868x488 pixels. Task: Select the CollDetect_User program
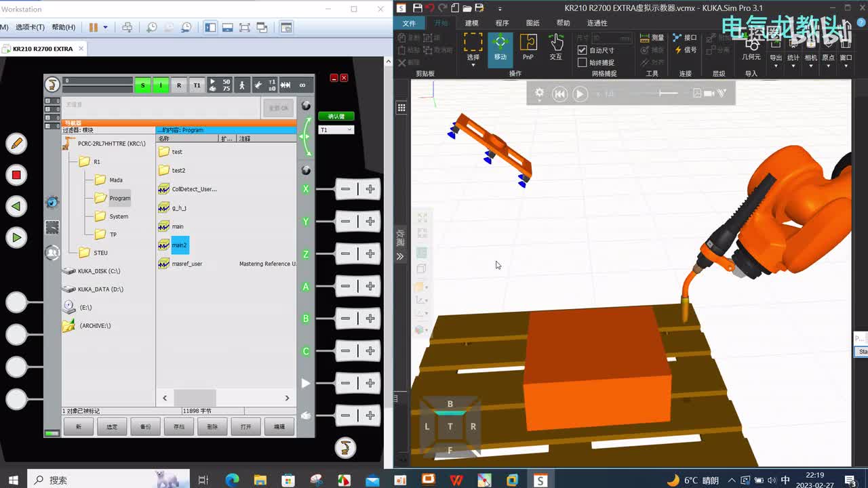tap(188, 189)
